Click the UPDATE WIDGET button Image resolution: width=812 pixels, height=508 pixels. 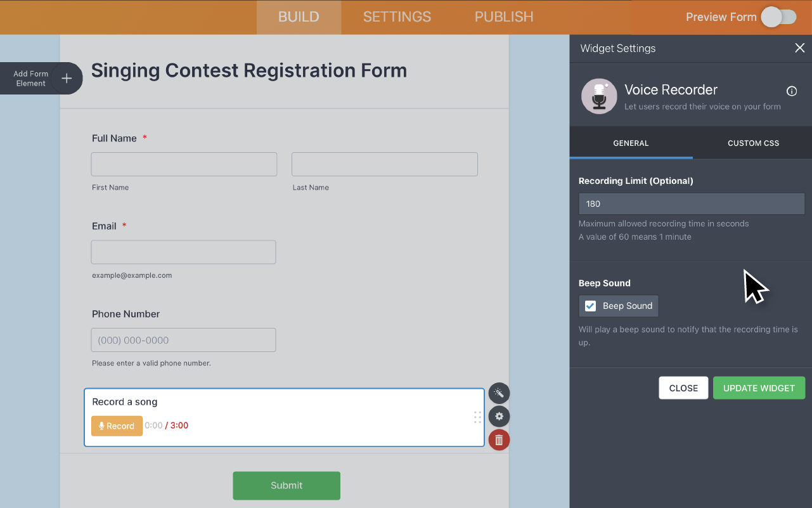(759, 388)
